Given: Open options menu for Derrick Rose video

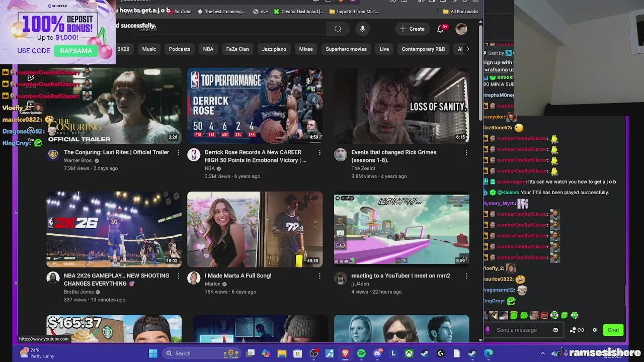Looking at the screenshot, I should point(319,152).
